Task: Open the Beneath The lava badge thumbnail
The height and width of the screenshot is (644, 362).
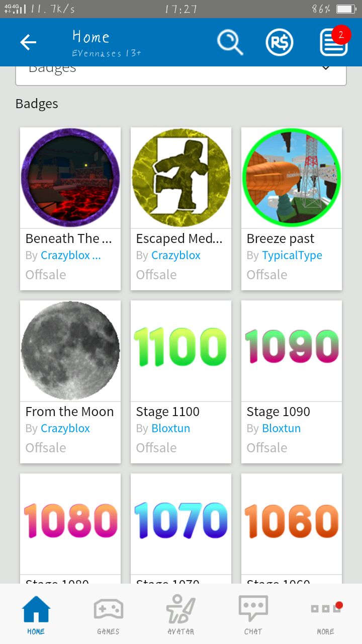Action: [x=70, y=177]
